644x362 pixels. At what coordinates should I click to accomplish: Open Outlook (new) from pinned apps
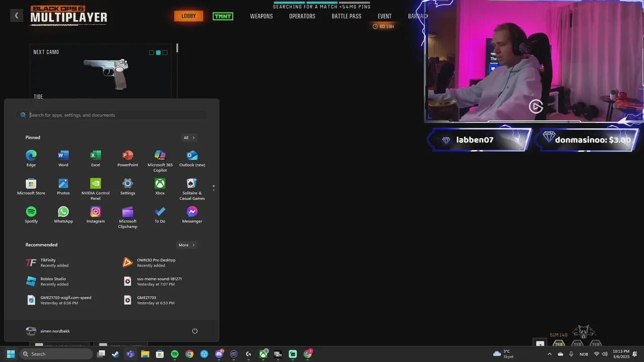192,158
